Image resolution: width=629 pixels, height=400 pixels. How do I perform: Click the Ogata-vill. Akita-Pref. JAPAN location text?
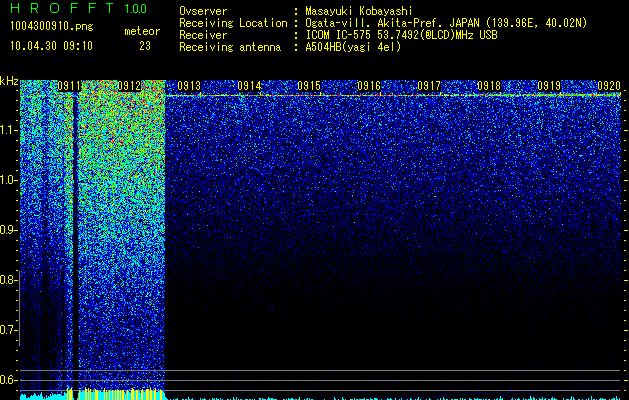coord(446,23)
